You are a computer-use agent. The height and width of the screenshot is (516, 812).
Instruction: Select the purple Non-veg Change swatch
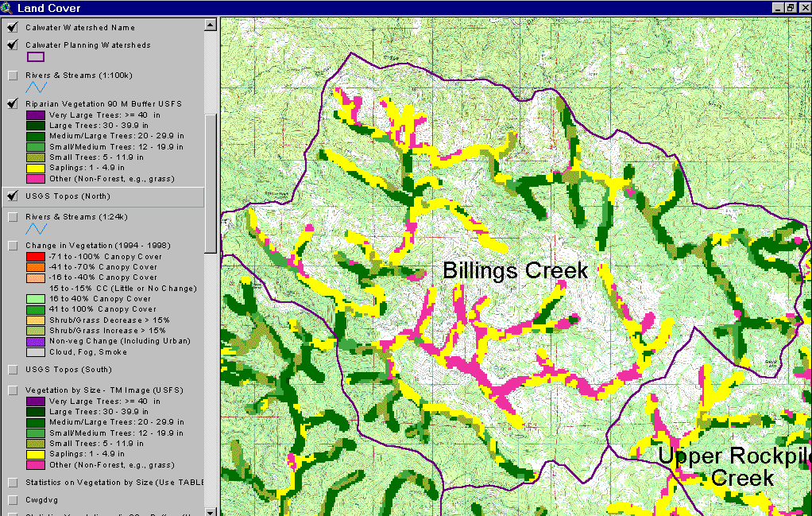click(35, 341)
